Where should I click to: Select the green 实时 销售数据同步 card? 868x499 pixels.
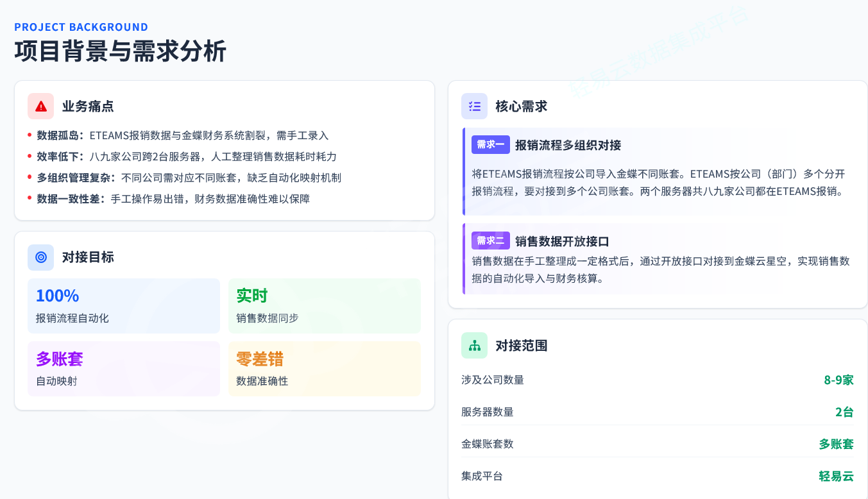coord(324,306)
